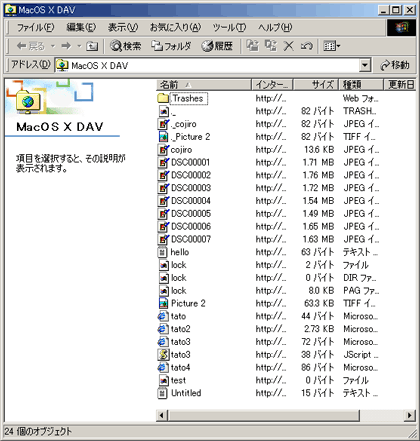Select the .Trashes folder icon

(163, 98)
